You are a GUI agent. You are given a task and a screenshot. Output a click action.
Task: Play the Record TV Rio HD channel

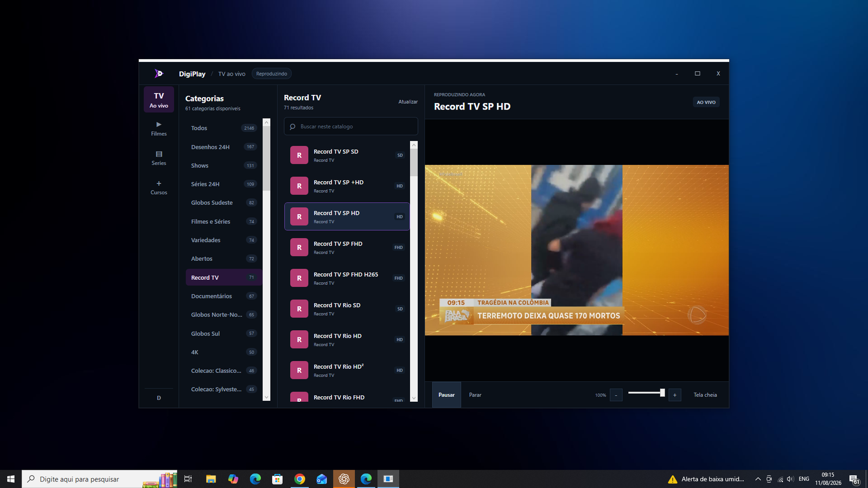347,339
